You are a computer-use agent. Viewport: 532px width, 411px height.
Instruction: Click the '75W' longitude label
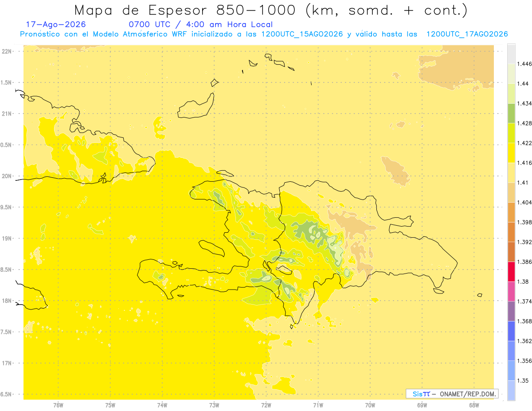[x=110, y=405]
